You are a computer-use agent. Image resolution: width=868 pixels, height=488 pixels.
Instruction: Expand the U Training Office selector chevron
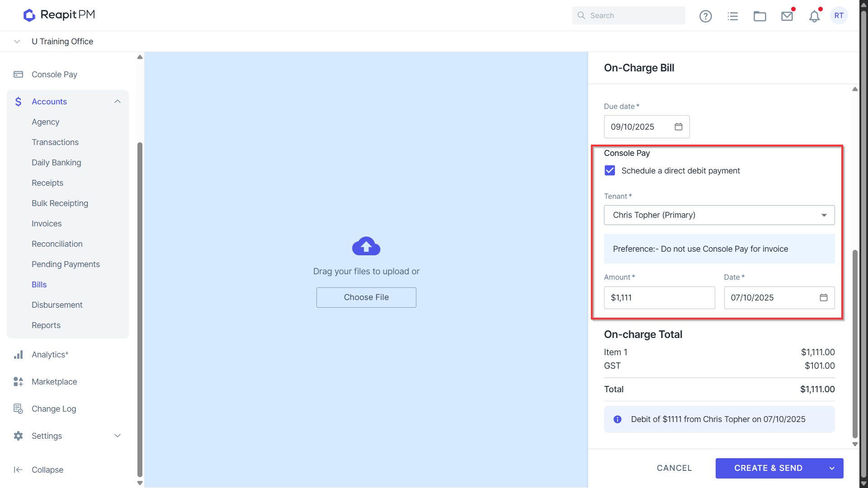pyautogui.click(x=17, y=42)
